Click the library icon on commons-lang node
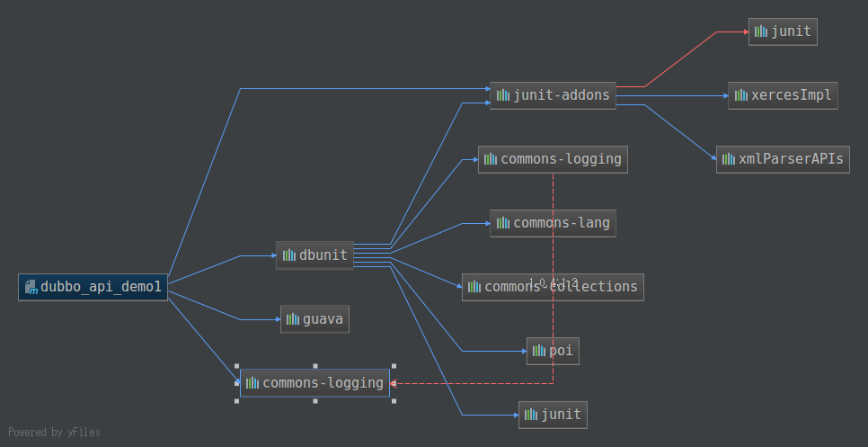 tap(502, 223)
